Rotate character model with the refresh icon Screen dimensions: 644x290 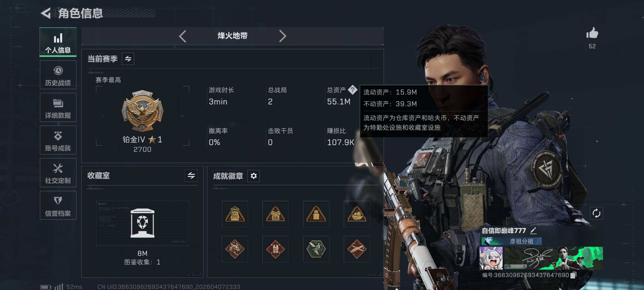(596, 213)
